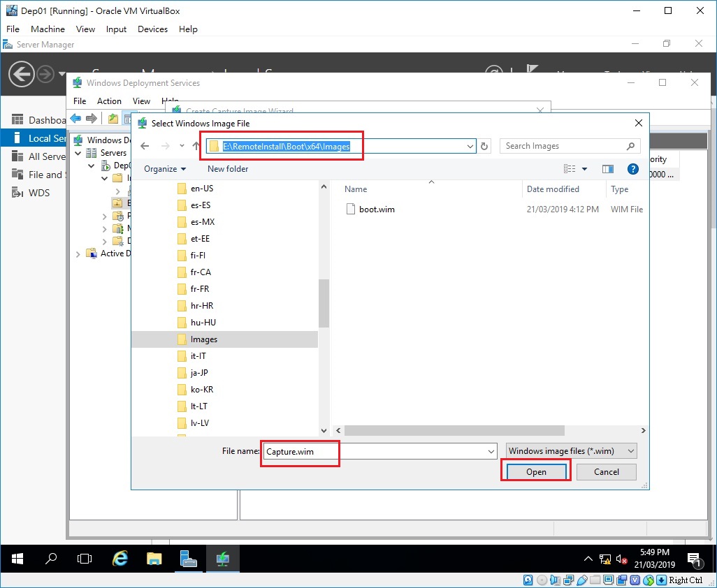Expand the File name history dropdown arrow

pos(491,451)
